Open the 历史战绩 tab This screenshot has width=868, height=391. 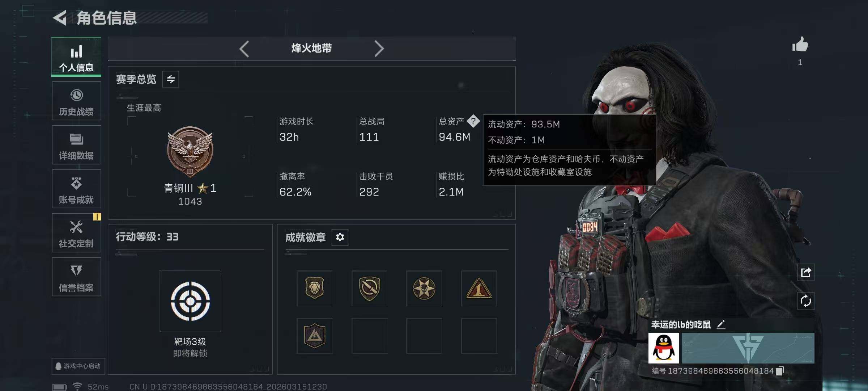[x=76, y=101]
